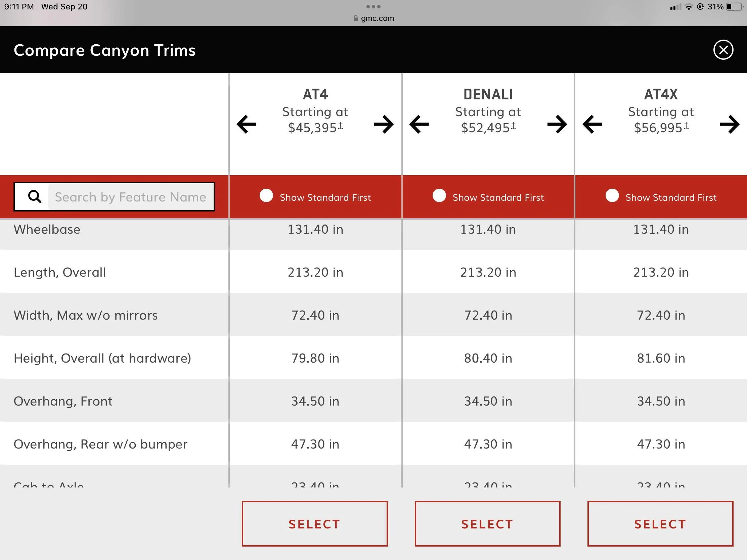Close the Compare Canyon Trims dialog
Screen dimensions: 747x560
point(723,50)
